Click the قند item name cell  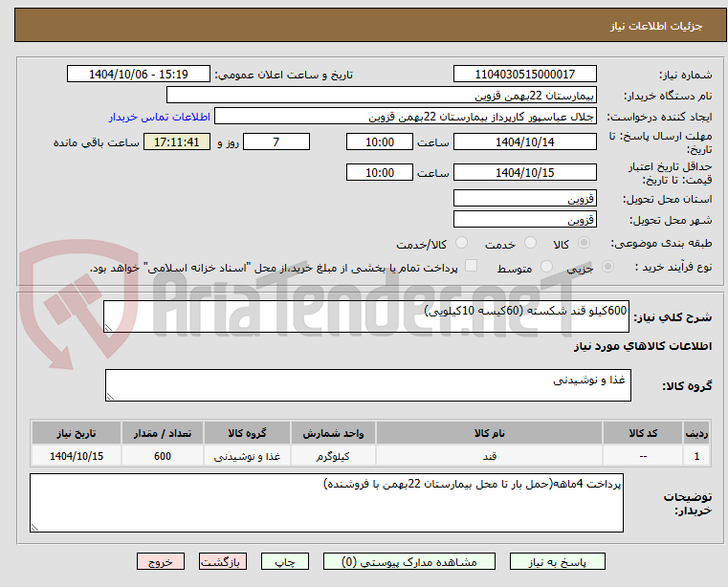tap(489, 456)
